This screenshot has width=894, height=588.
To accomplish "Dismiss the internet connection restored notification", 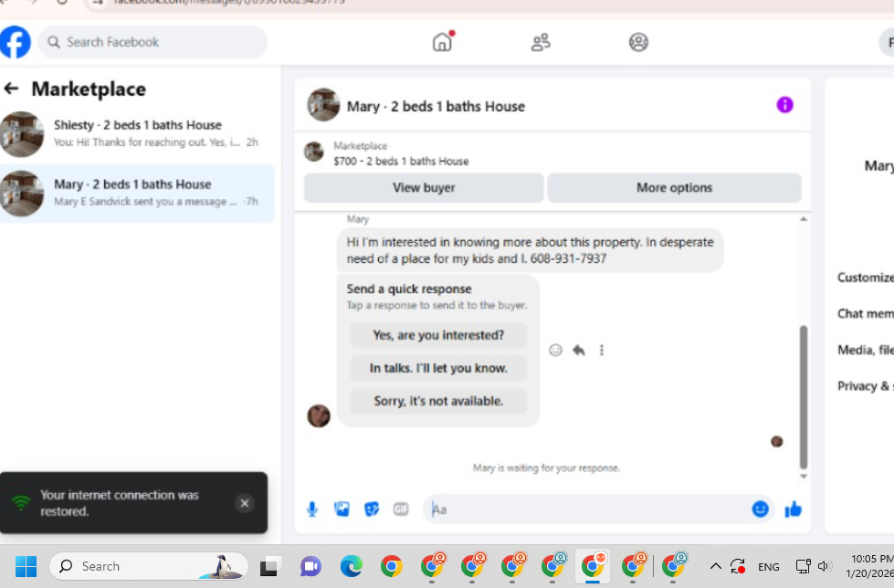I will [x=245, y=503].
